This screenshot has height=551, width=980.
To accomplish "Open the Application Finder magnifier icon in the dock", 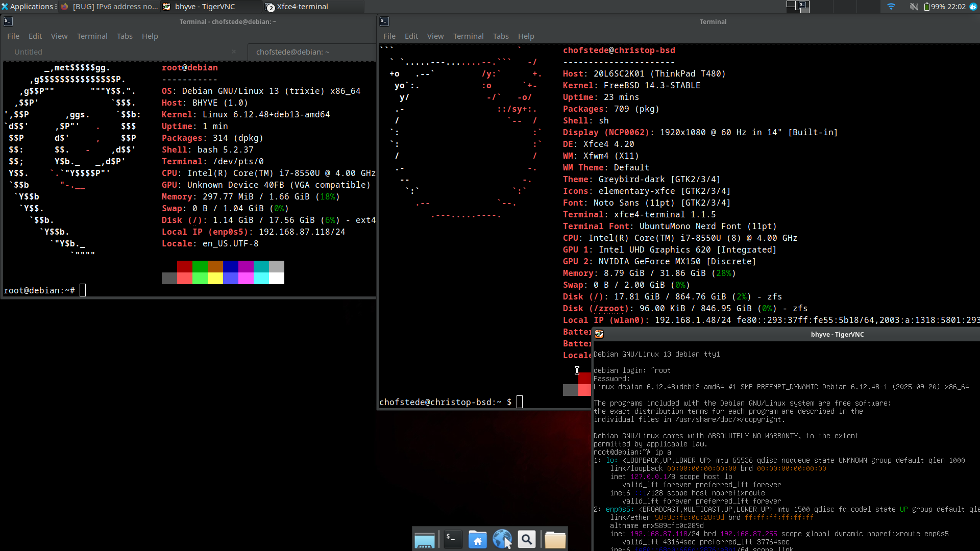I will pos(527,539).
